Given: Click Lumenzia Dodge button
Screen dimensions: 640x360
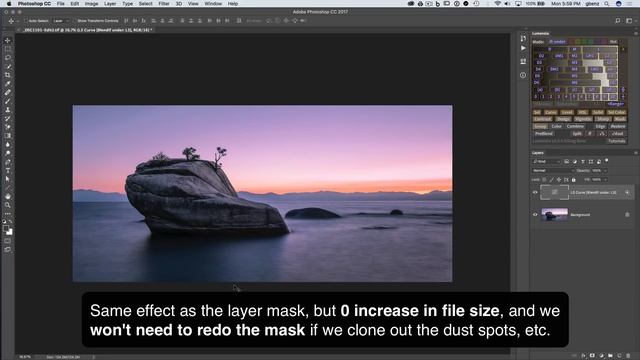Looking at the screenshot, I should tap(563, 119).
